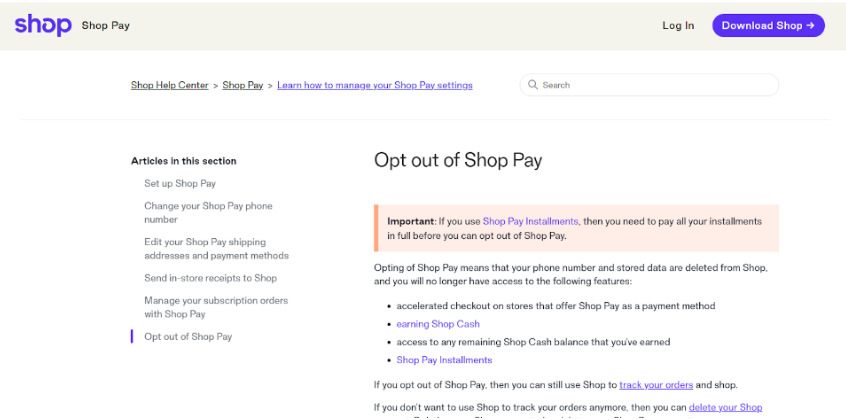Open Edit your Shop Pay shipping addresses article

coord(216,249)
